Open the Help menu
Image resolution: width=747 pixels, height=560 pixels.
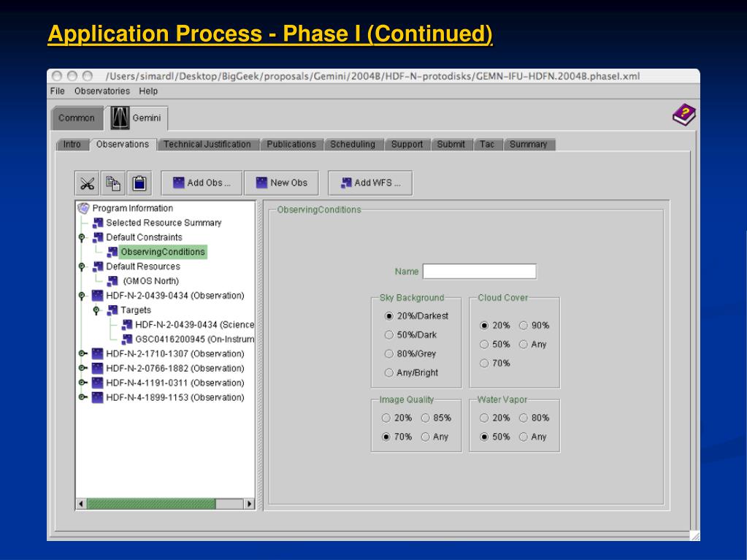(x=148, y=91)
